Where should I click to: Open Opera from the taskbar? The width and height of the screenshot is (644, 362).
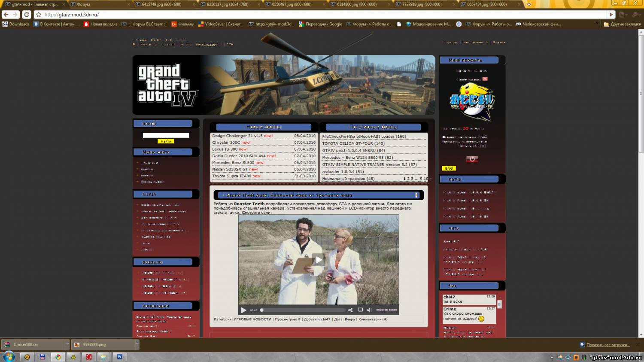89,357
